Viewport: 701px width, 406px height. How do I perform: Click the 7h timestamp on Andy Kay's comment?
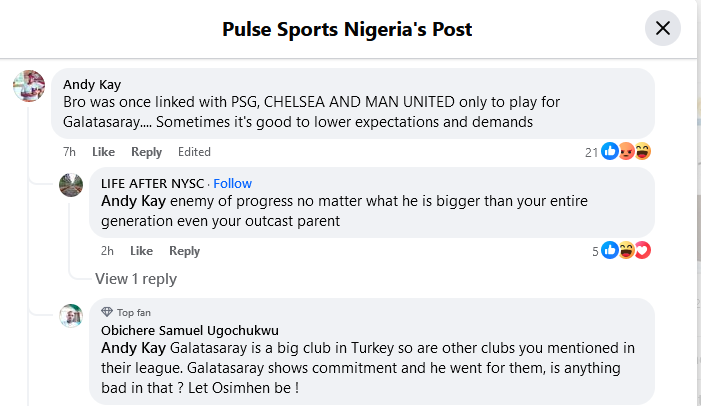(69, 152)
